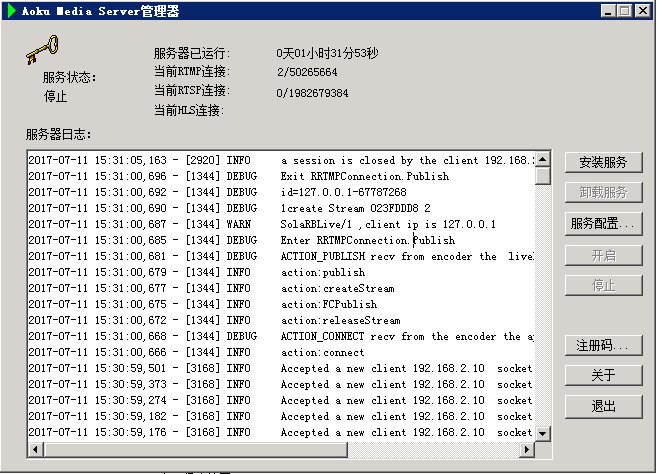Click horizontal scrollbar thumb in log
The image size is (658, 474).
pos(196,450)
